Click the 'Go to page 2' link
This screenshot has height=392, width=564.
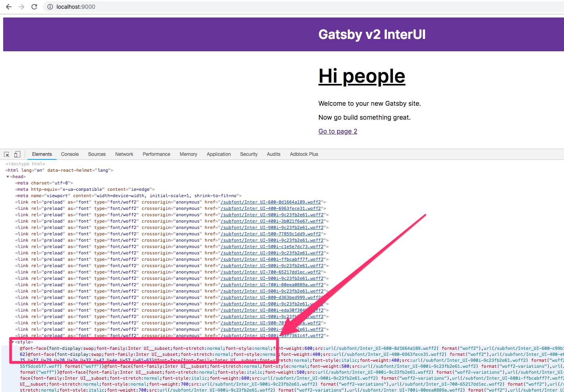click(x=338, y=131)
